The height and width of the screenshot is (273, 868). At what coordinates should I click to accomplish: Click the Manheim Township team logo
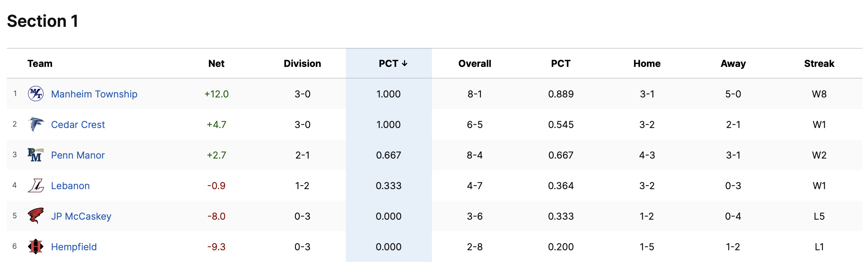tap(36, 94)
